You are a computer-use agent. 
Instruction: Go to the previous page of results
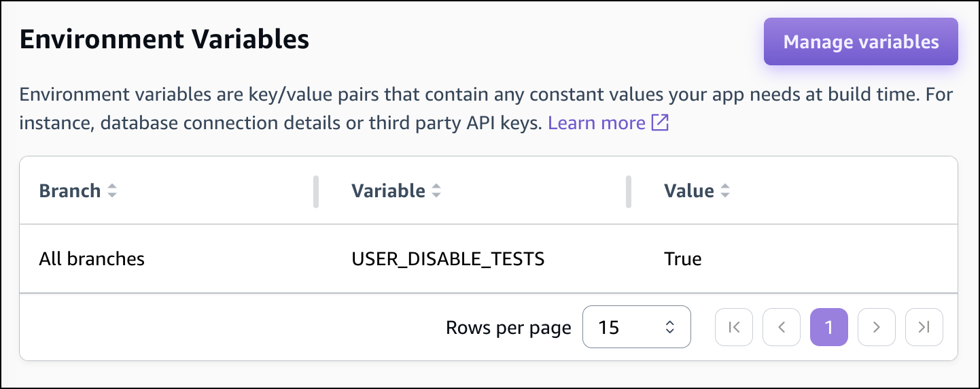tap(782, 327)
